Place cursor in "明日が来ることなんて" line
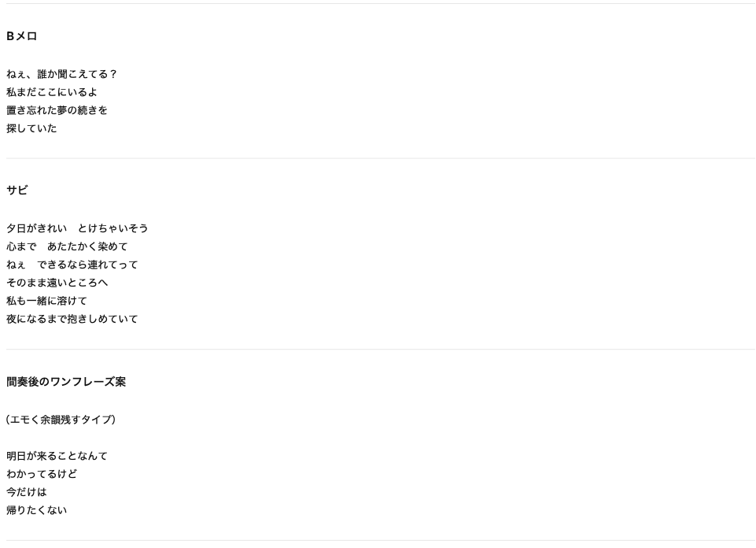The image size is (756, 548). coord(57,456)
